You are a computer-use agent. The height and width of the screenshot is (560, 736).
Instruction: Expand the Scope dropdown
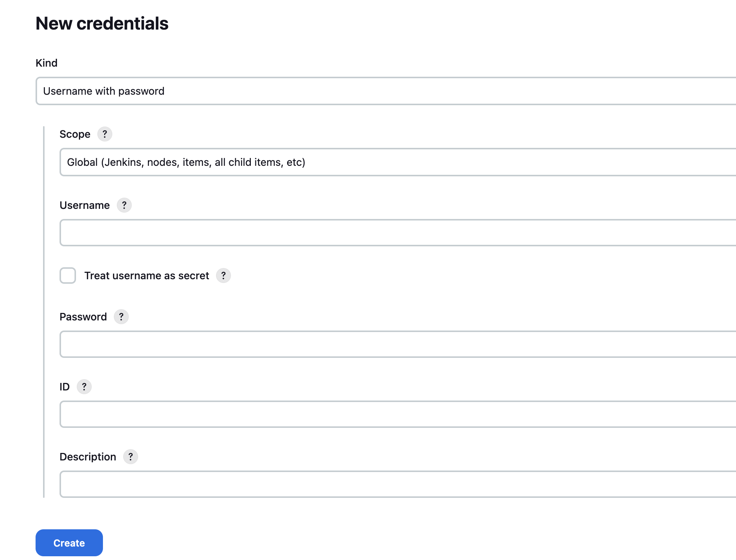[398, 162]
